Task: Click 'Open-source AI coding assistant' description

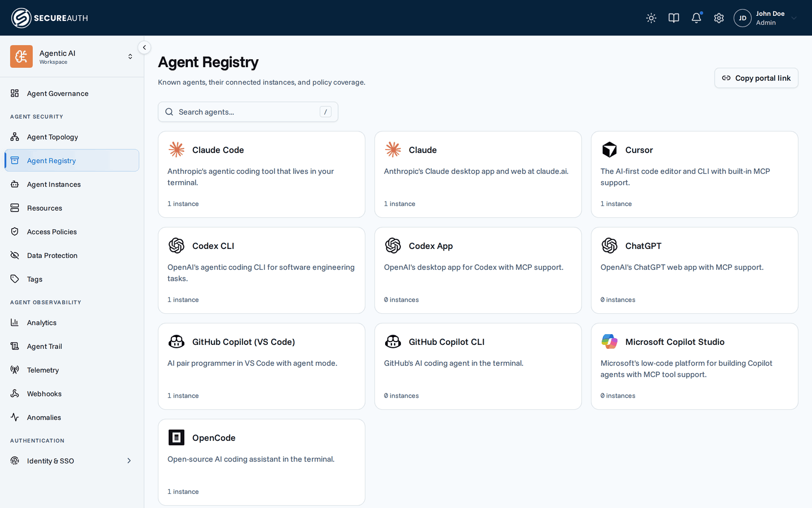Action: 251,459
